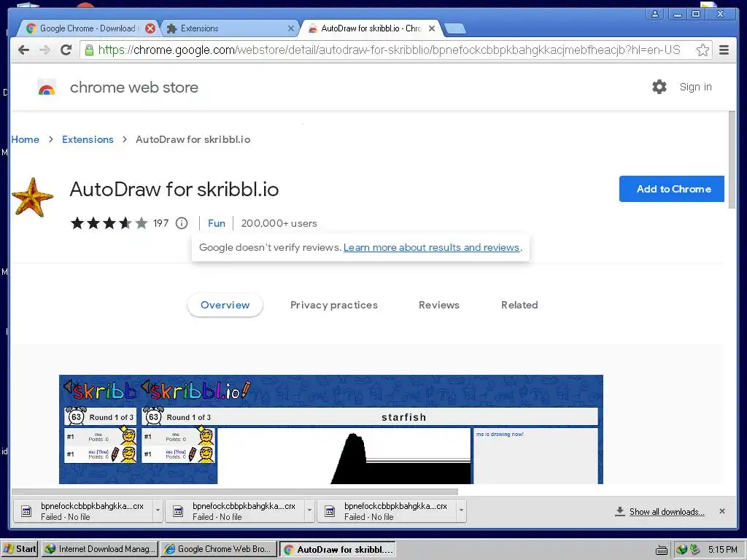Open a new browser tab
747x560 pixels.
coord(455,28)
